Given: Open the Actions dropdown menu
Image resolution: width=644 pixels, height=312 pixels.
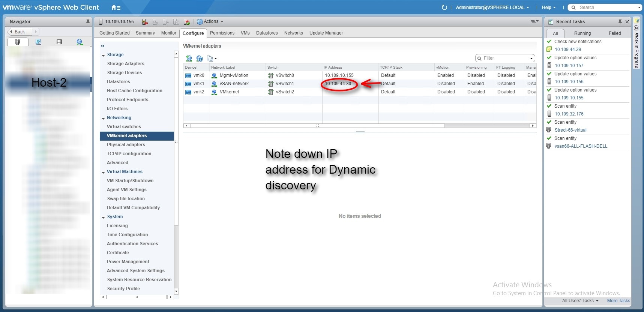Looking at the screenshot, I should tap(210, 22).
